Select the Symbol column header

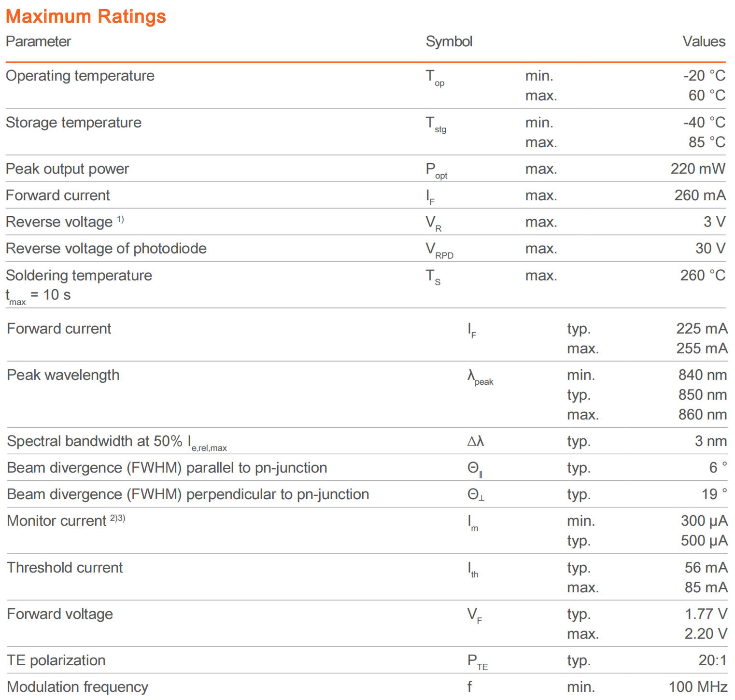(x=449, y=42)
